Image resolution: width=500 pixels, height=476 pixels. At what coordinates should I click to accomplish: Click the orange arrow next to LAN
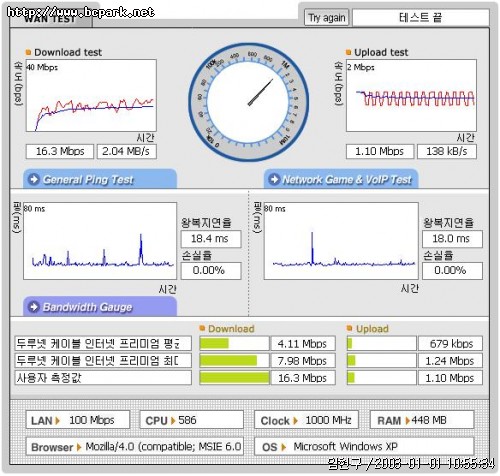click(57, 421)
